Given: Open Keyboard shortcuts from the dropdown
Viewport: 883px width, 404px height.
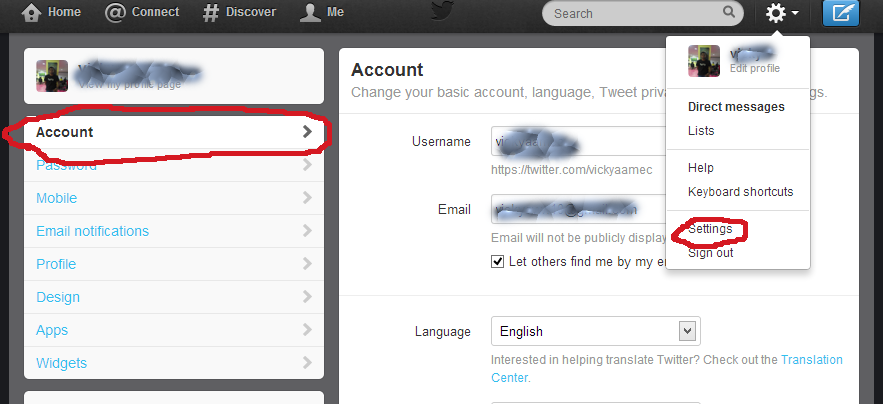Looking at the screenshot, I should click(741, 192).
